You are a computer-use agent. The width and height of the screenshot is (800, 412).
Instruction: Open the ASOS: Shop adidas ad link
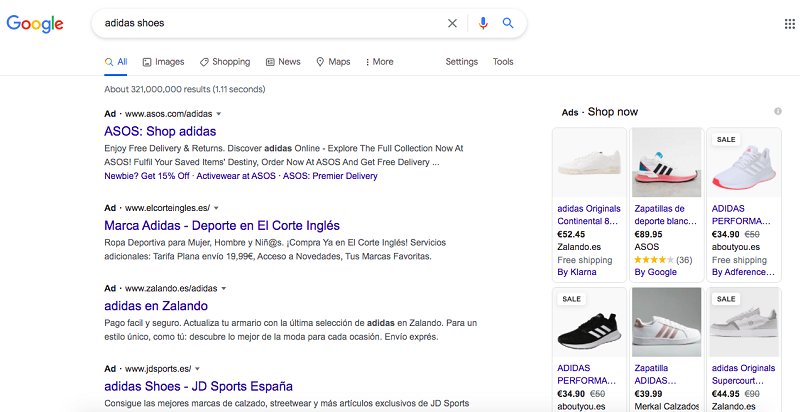pos(160,131)
